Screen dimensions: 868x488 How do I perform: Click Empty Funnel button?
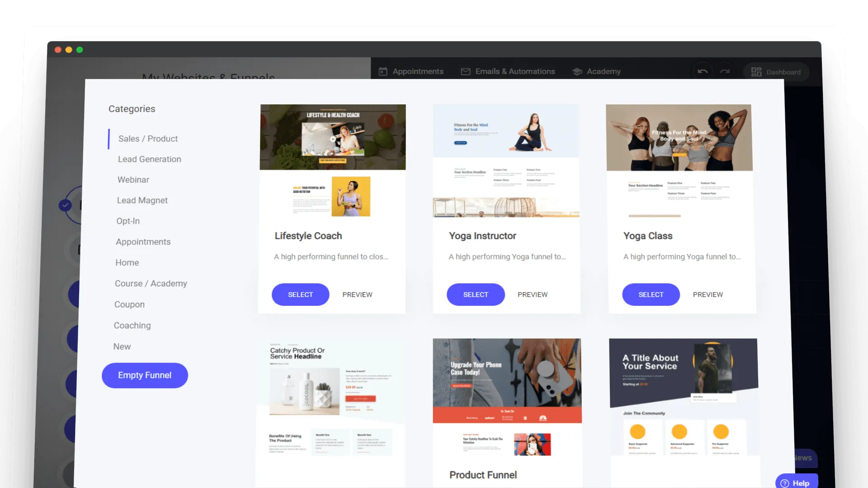(x=144, y=375)
